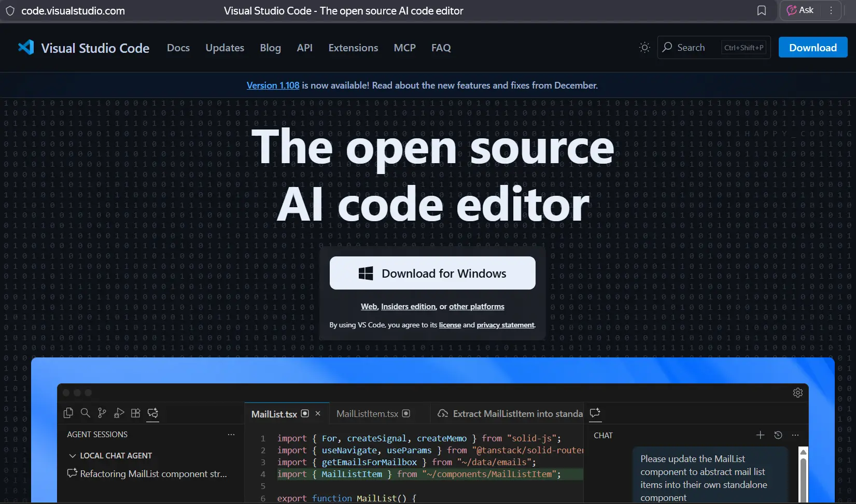The height and width of the screenshot is (504, 856).
Task: Click the Search magnifier icon in header
Action: [x=667, y=47]
